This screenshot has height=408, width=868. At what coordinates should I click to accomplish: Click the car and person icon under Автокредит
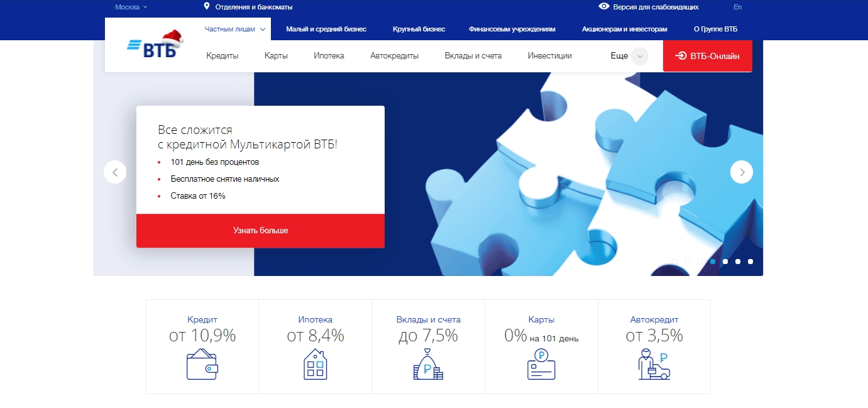point(654,364)
